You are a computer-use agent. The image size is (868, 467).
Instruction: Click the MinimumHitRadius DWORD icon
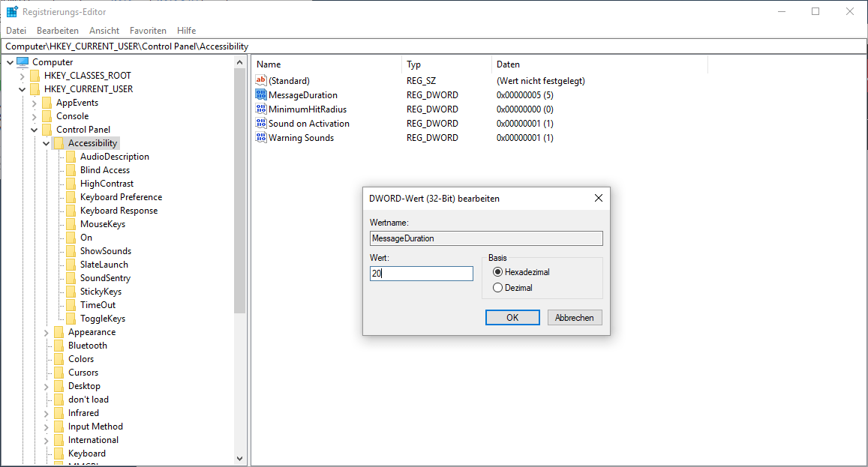(x=261, y=109)
